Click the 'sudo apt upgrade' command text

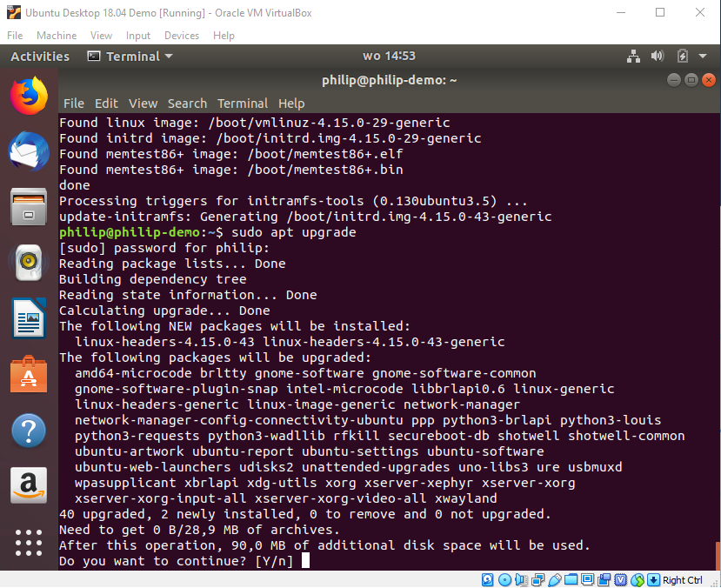(x=293, y=232)
